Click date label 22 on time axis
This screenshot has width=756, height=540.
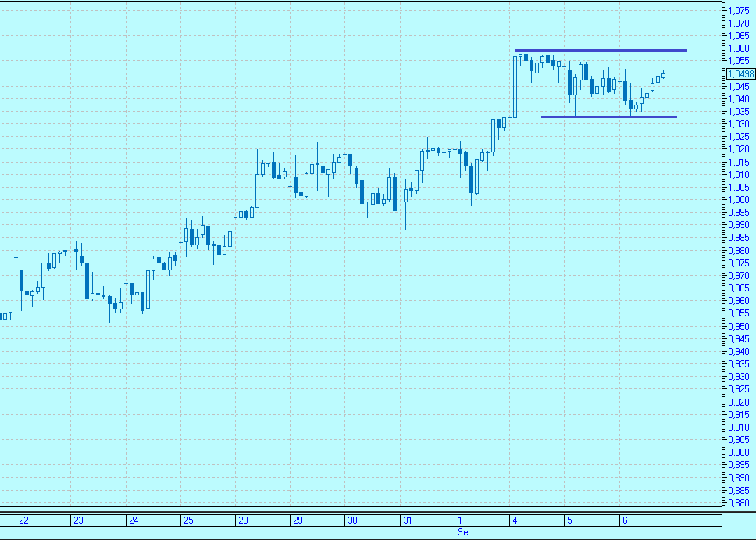point(23,520)
